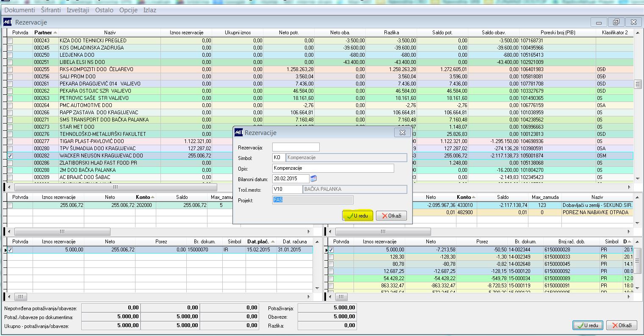Click the top arrow of the partner grid's vertical scrollbar
644x336 pixels.
(x=638, y=33)
